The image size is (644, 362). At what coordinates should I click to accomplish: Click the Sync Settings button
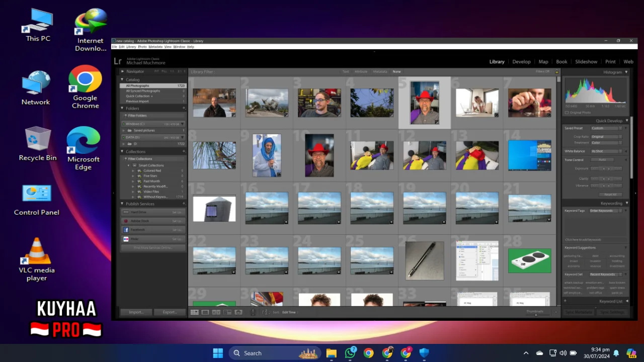click(612, 312)
